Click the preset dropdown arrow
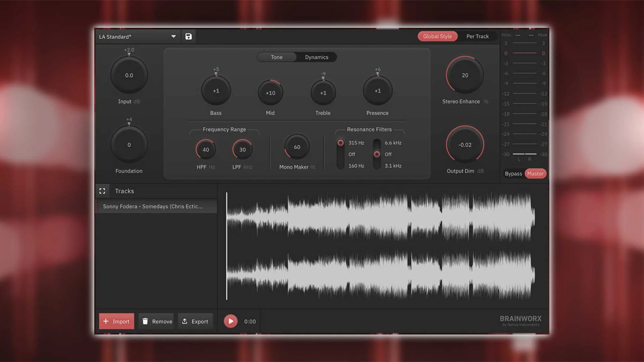The width and height of the screenshot is (644, 362). pyautogui.click(x=173, y=37)
